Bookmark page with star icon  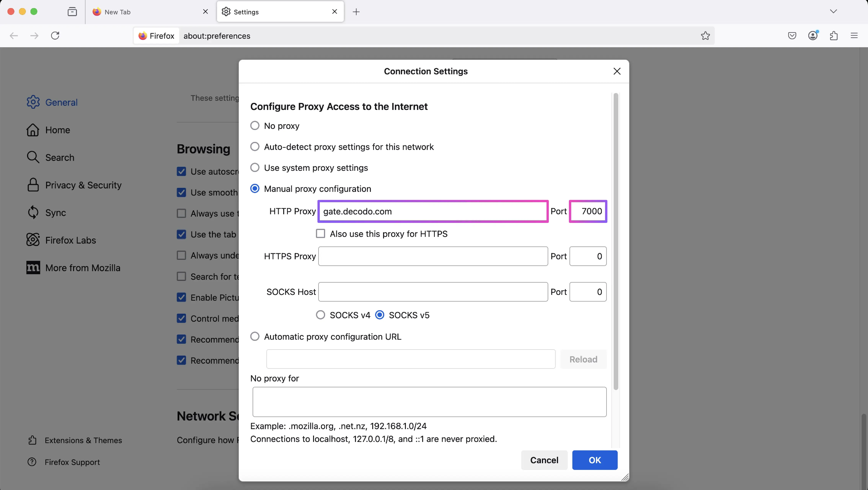[x=705, y=36]
